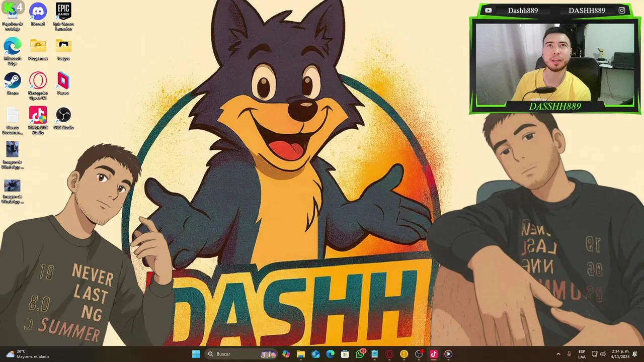Switch the ESP LAA input language
The image size is (644, 362).
click(582, 354)
